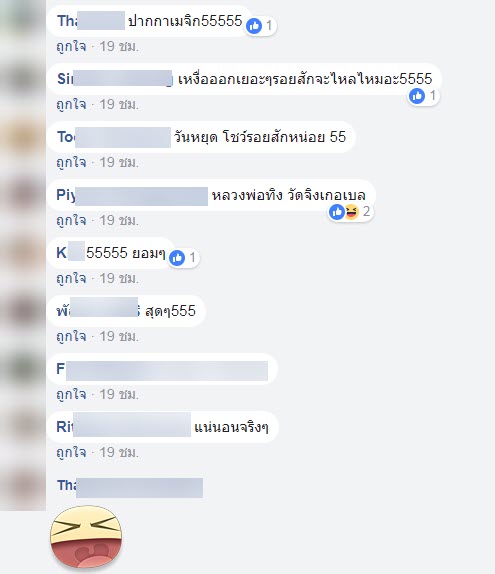Click blurred avatar beside หลวงพ่อทิง comment
The height and width of the screenshot is (574, 495).
(x=23, y=194)
